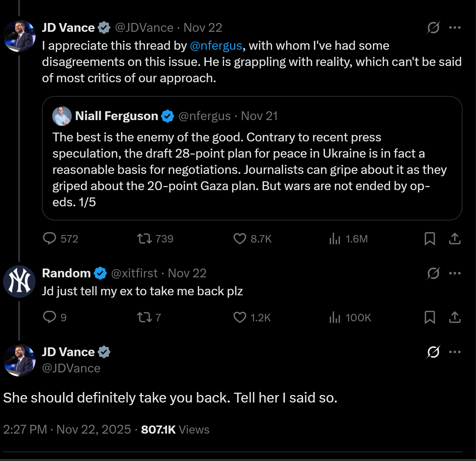Share JD Vance's first tweet
Viewport: 476px width, 461px height.
pos(455,238)
